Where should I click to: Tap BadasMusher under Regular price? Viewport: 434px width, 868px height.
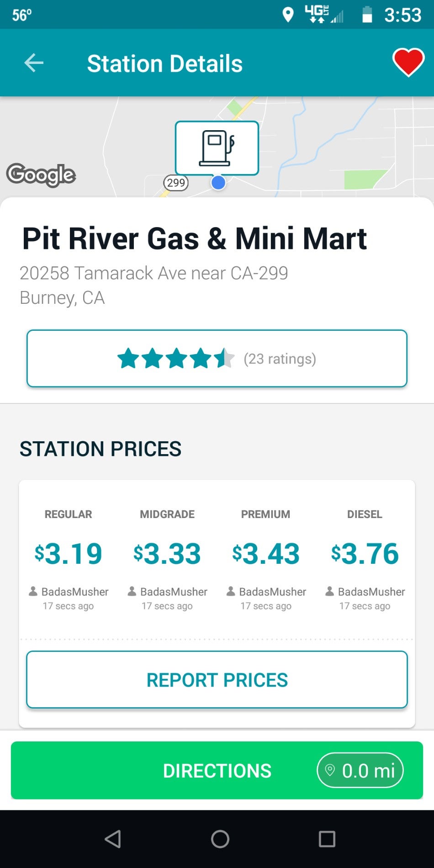(x=74, y=592)
